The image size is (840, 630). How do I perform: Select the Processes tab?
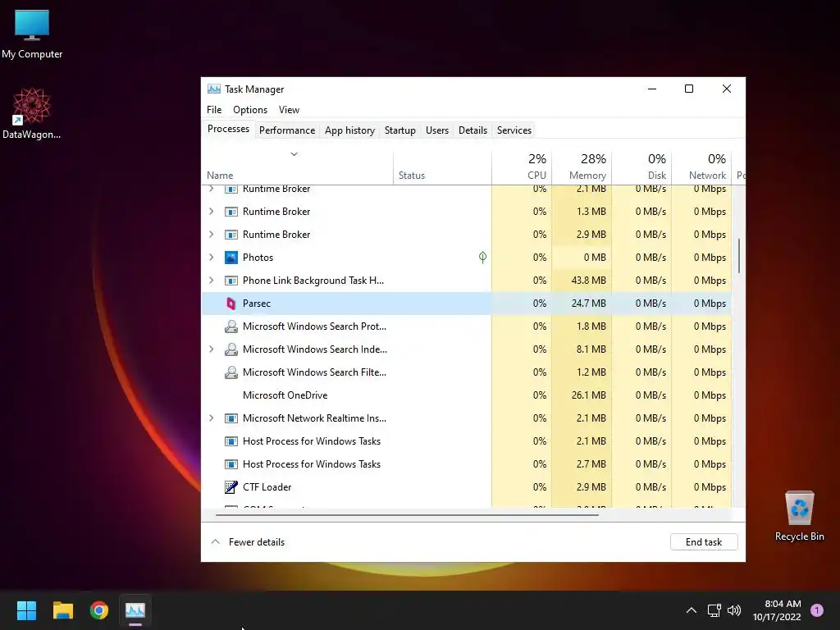[228, 129]
